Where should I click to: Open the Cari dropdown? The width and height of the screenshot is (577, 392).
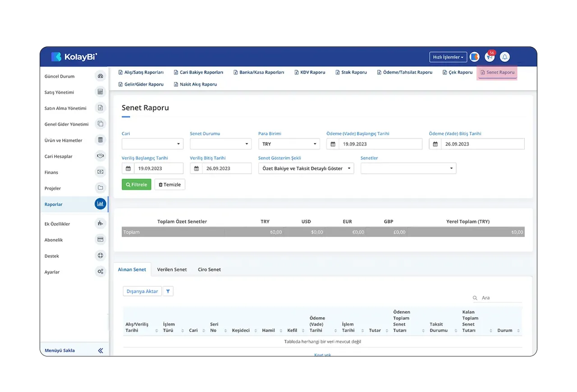pyautogui.click(x=152, y=144)
